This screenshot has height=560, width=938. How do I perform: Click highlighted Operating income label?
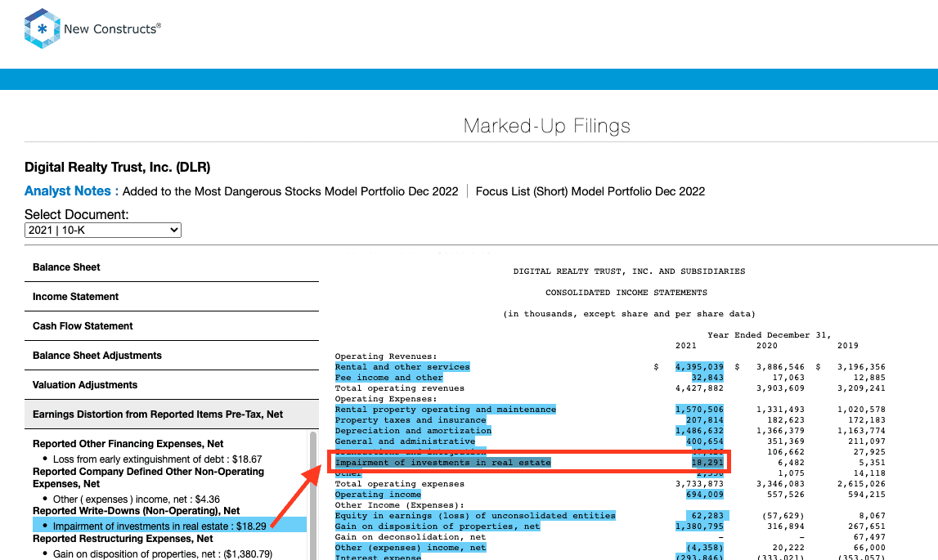tap(378, 494)
